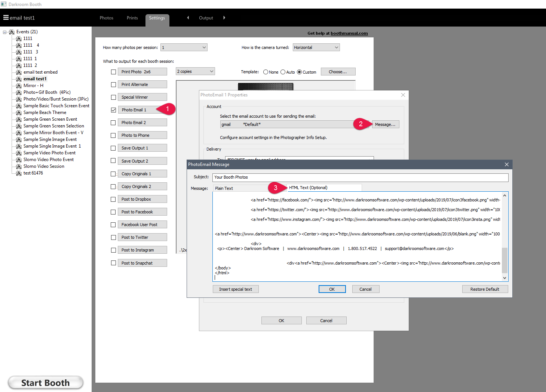The width and height of the screenshot is (546, 392).
Task: Collapse the Events tree node
Action: coord(5,32)
